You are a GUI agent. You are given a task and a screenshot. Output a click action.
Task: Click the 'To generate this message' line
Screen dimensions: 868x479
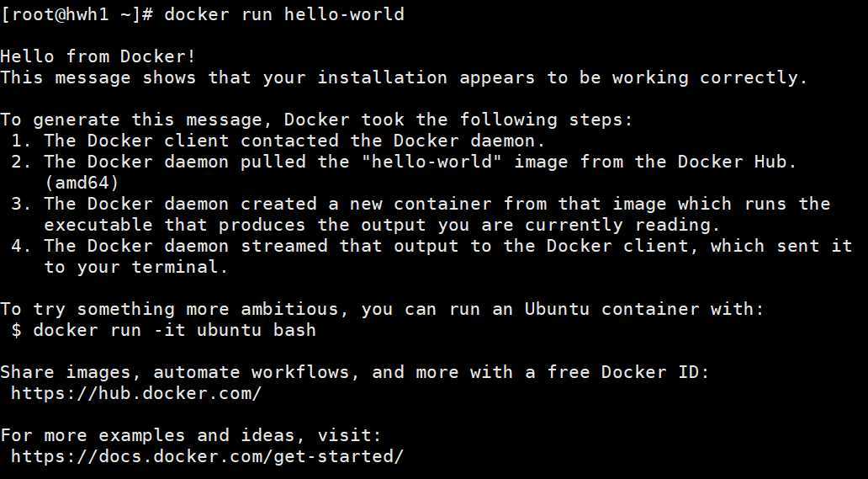[316, 120]
